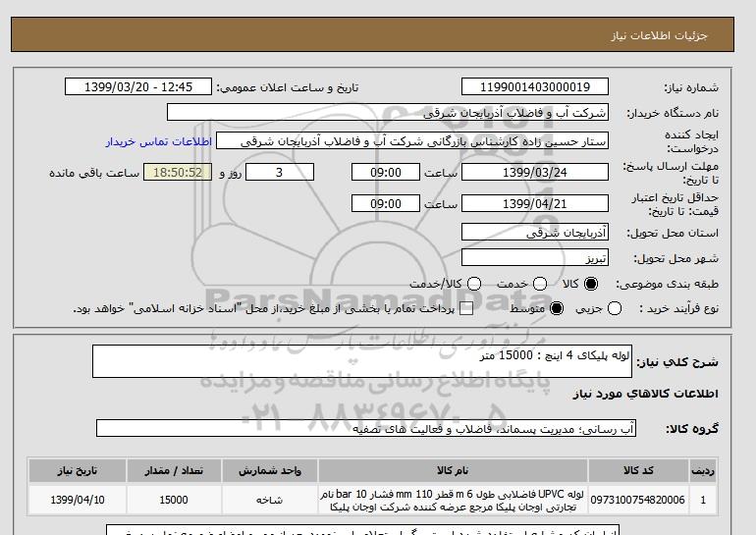Click the UPVC pipe product name cell
The height and width of the screenshot is (535, 756).
point(453,500)
